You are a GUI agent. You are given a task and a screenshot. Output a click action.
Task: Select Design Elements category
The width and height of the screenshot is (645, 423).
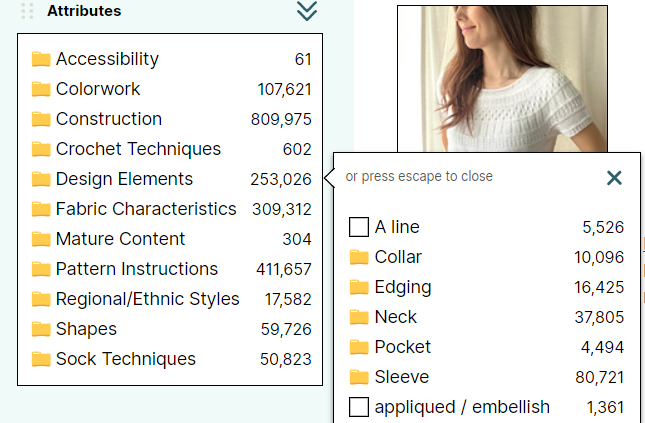coord(124,179)
